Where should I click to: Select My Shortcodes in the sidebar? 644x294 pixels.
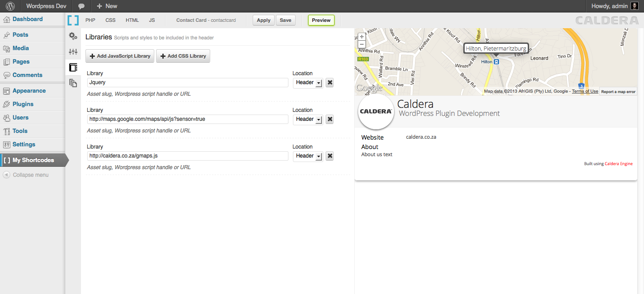click(x=33, y=160)
